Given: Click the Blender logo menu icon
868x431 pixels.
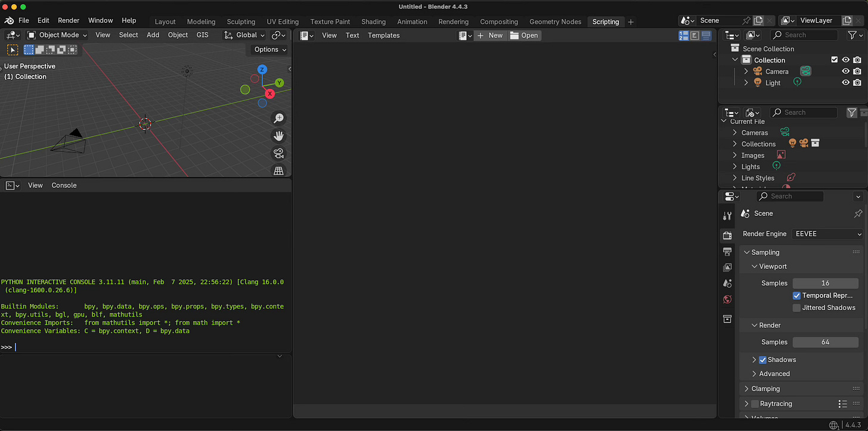Looking at the screenshot, I should 8,20.
